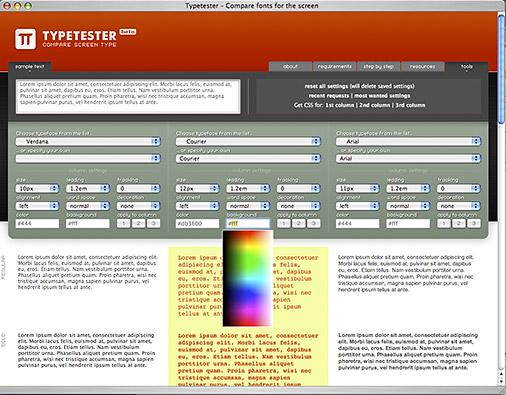This screenshot has width=506, height=395.
Task: Open first column decoration dropdown
Action: [x=138, y=206]
